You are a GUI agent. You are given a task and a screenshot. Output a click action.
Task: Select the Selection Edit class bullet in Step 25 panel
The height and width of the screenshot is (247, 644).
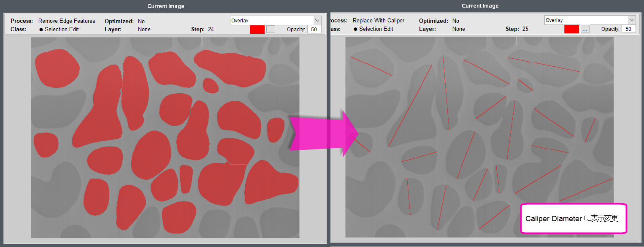pos(356,29)
